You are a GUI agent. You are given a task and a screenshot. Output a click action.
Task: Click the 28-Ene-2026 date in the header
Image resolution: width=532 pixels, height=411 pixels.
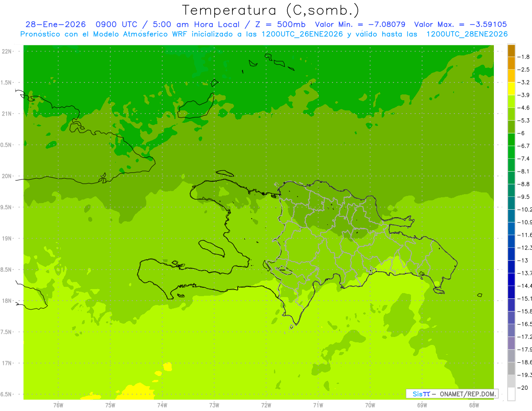point(53,24)
